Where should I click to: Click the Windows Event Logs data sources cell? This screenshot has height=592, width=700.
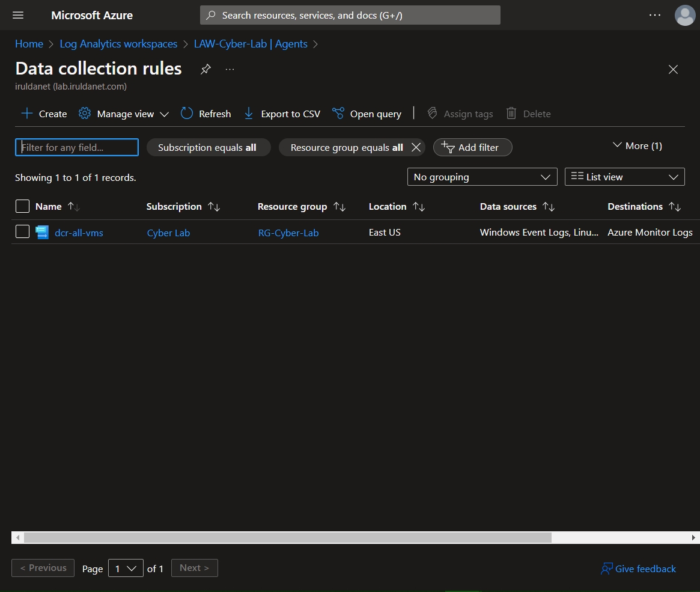pos(539,232)
